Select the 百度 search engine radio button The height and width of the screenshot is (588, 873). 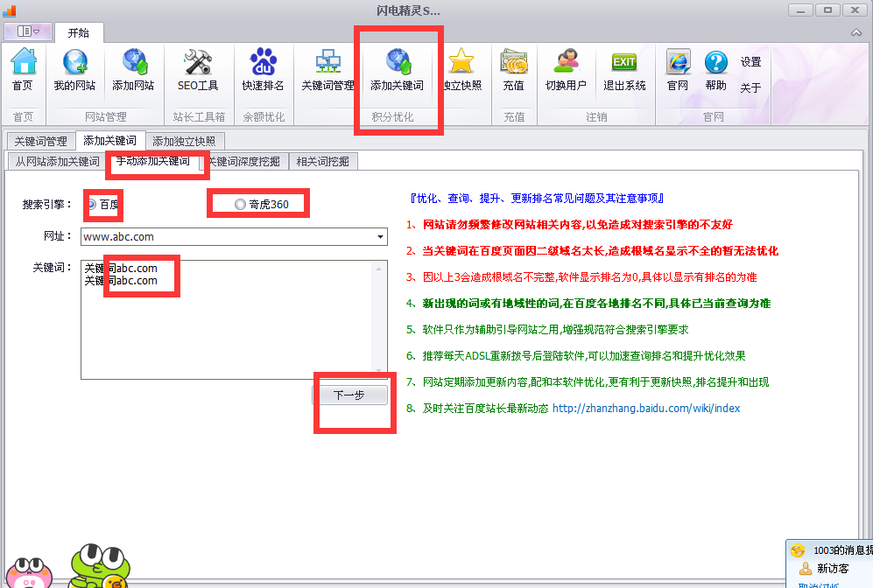tap(92, 204)
